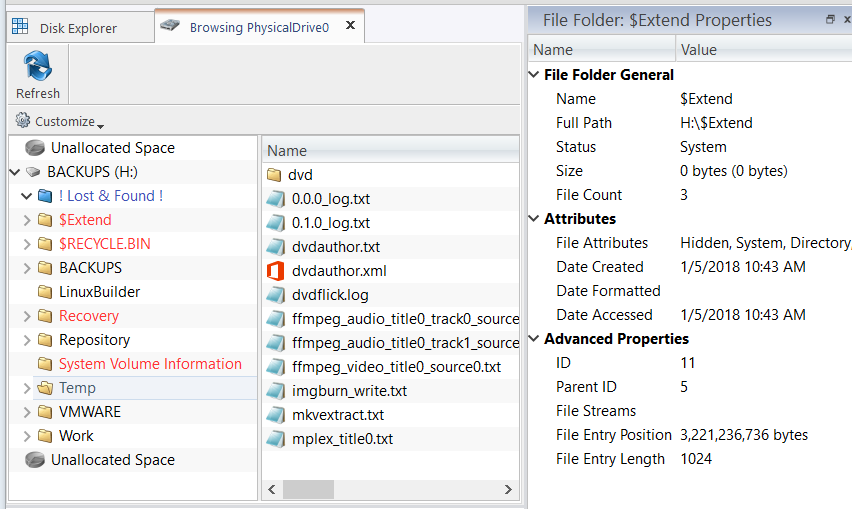Select the mkvextract.txt file
This screenshot has height=509, width=852.
[339, 415]
